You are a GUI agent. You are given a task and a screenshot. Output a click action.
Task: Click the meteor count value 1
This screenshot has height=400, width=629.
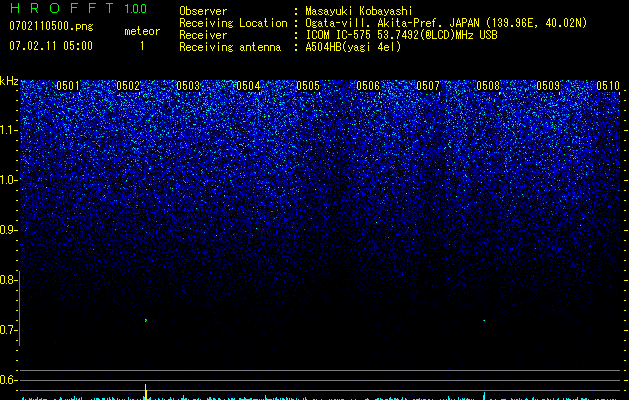(142, 46)
